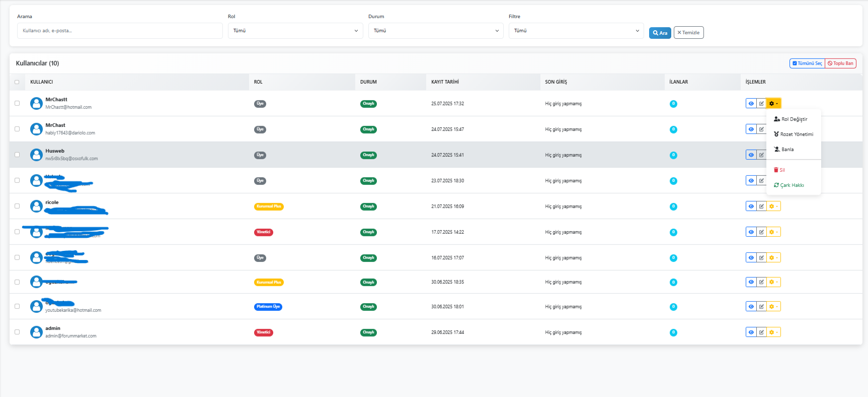Open gear dropdown for youtubekarika@hotmail.com row

coord(773,307)
